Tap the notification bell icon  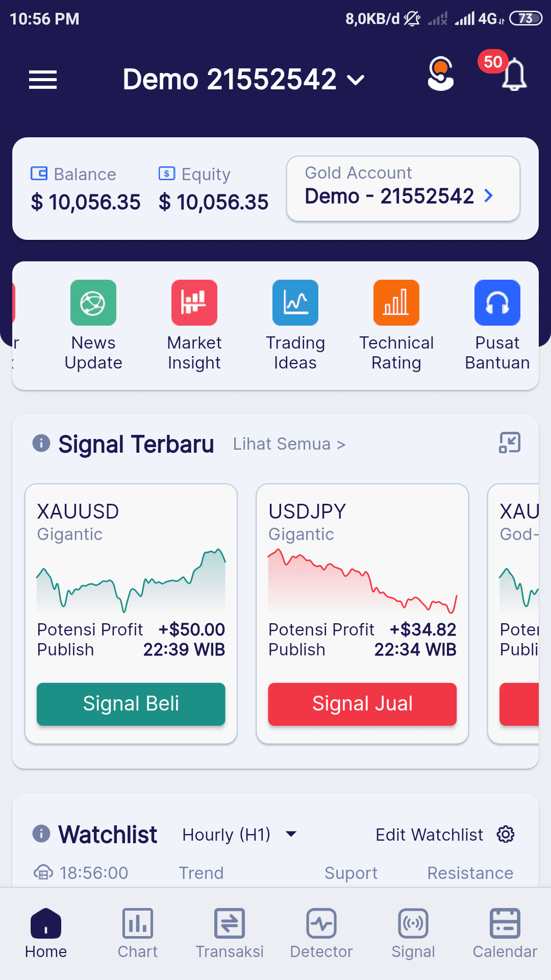pos(514,75)
